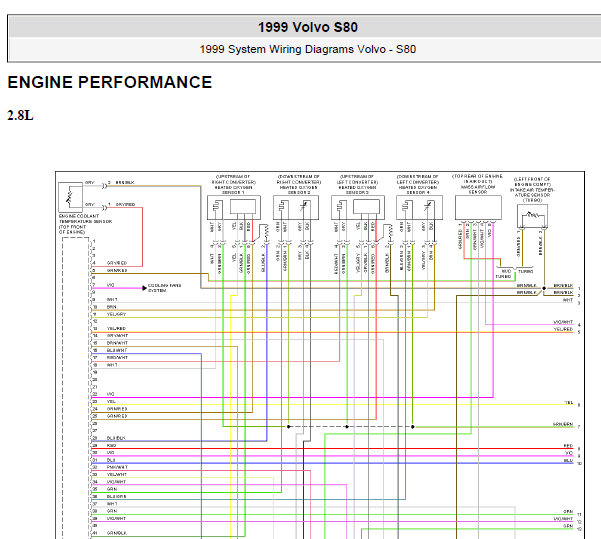The image size is (601, 539).
Task: Click the "BRN/WHT" label at pin 15
Action: (117, 343)
